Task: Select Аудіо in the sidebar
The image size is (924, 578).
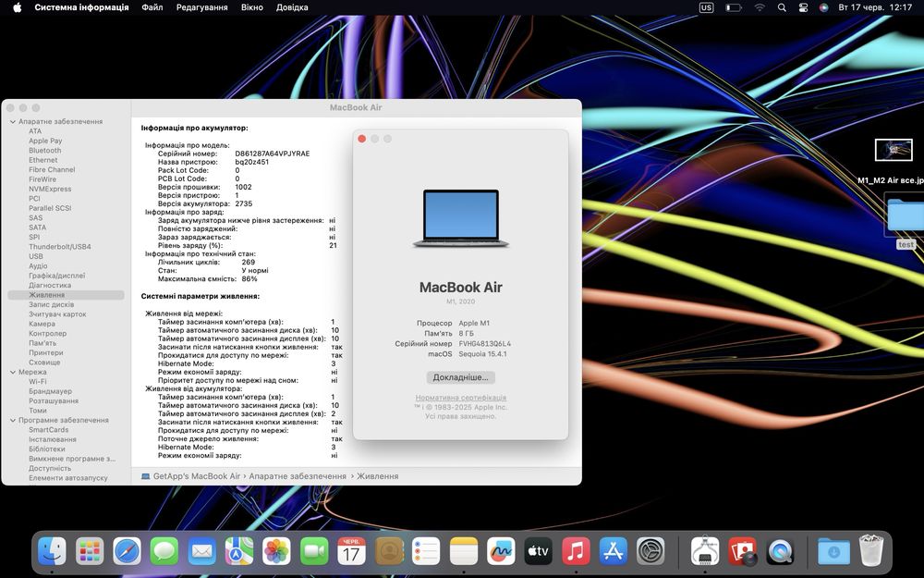Action: pyautogui.click(x=38, y=266)
